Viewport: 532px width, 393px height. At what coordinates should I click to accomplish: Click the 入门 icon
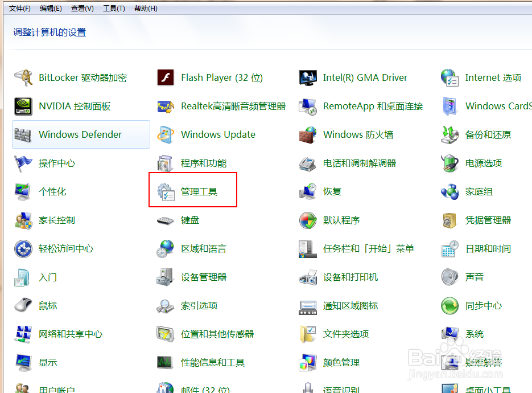pos(23,277)
